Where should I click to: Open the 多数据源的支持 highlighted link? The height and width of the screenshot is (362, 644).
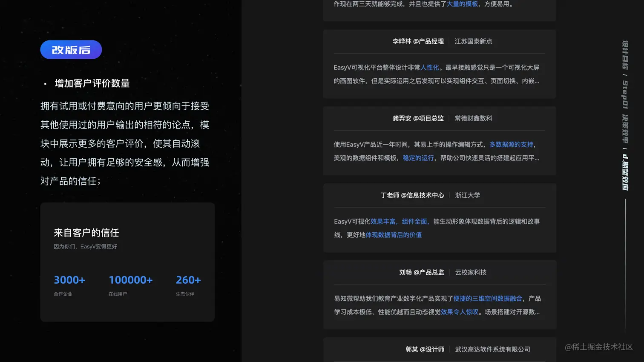[511, 145]
